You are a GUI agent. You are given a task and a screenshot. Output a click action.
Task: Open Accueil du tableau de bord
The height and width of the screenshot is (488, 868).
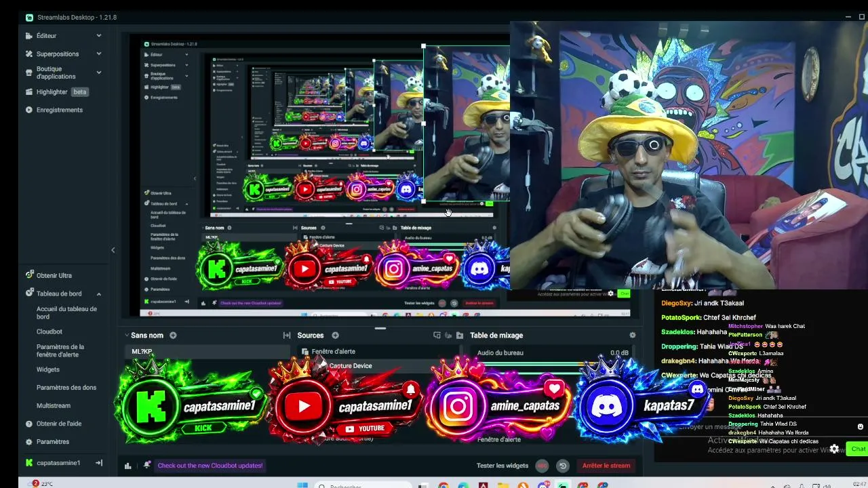tap(66, 312)
